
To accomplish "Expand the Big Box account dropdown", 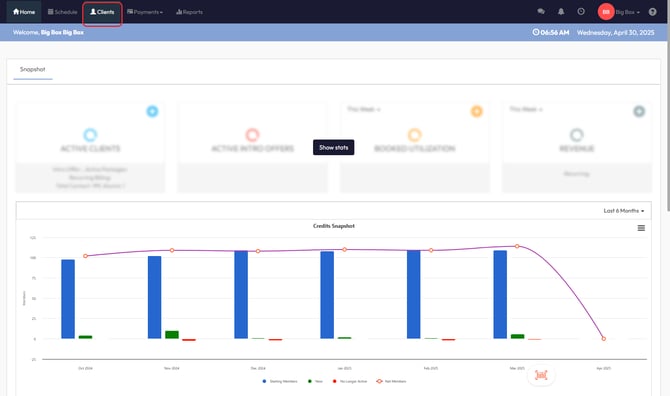I will point(628,12).
